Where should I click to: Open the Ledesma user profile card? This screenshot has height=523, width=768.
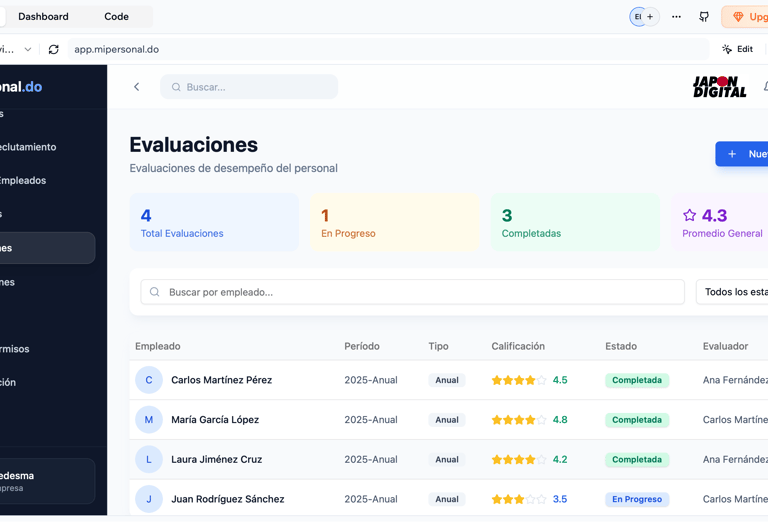click(x=48, y=481)
